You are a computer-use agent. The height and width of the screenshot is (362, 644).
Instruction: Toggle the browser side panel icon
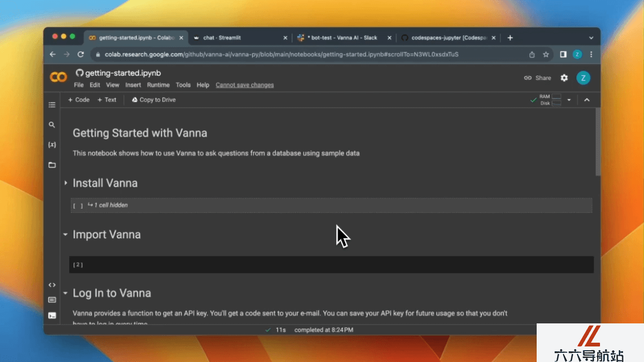click(563, 54)
